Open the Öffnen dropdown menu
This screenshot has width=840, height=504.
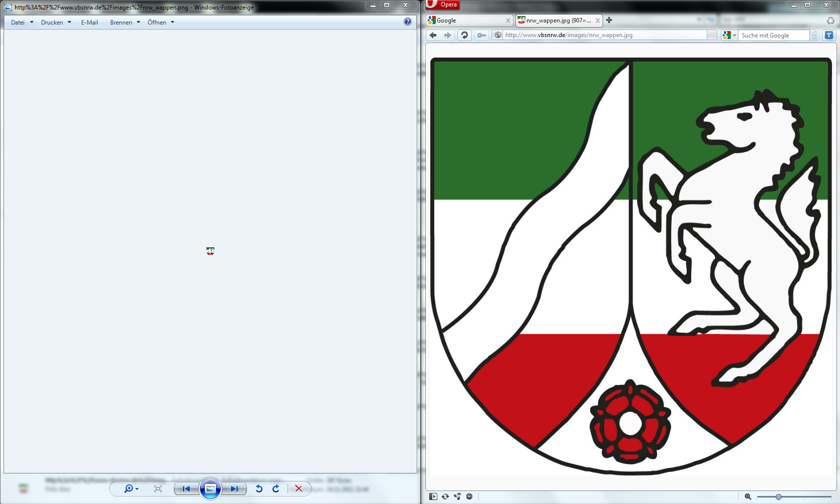[x=161, y=23]
